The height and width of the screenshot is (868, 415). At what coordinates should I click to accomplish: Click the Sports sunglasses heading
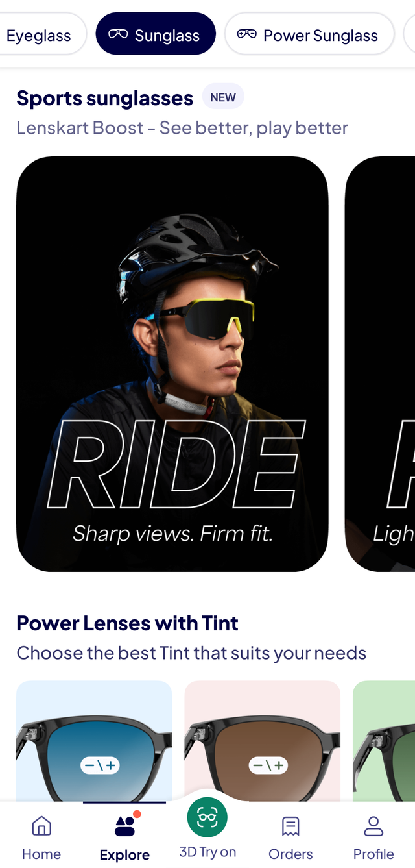point(104,98)
